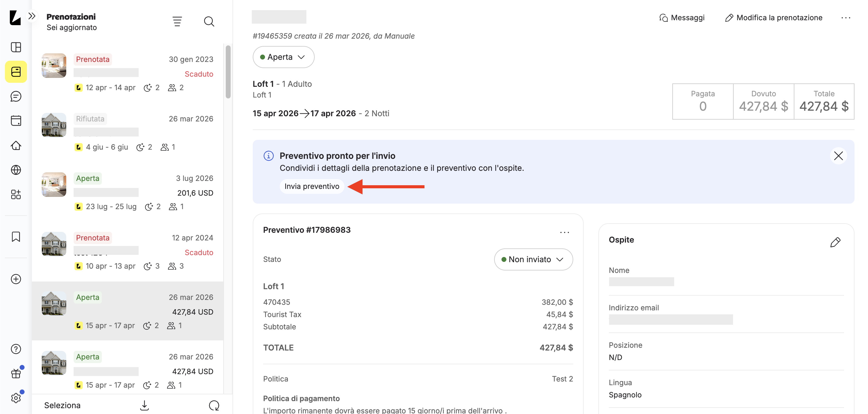Click the booking #19465359 creation note

coord(334,36)
